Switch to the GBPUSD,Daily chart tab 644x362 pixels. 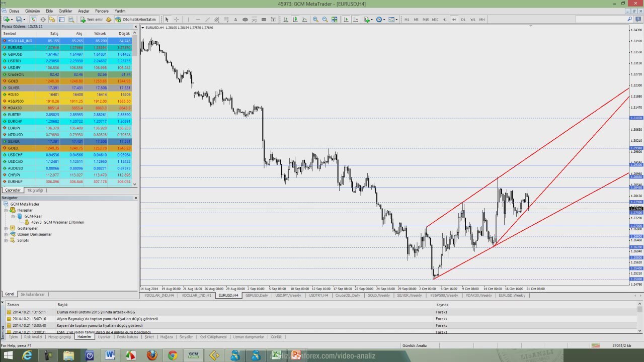(x=257, y=295)
